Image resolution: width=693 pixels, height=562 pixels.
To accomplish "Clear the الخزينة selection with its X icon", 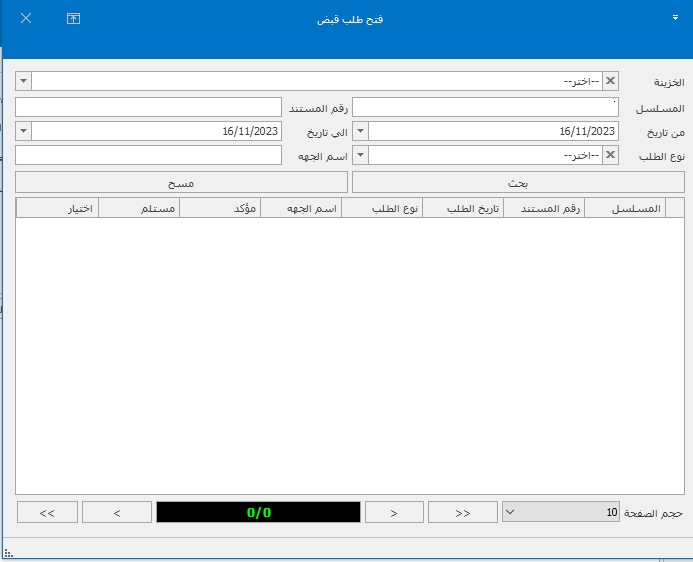I will [x=611, y=81].
